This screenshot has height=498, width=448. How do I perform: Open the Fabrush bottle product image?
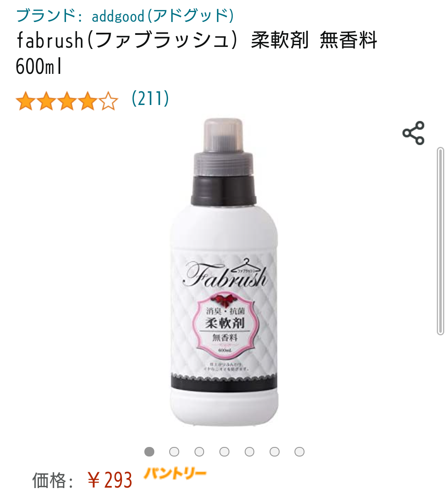click(224, 272)
